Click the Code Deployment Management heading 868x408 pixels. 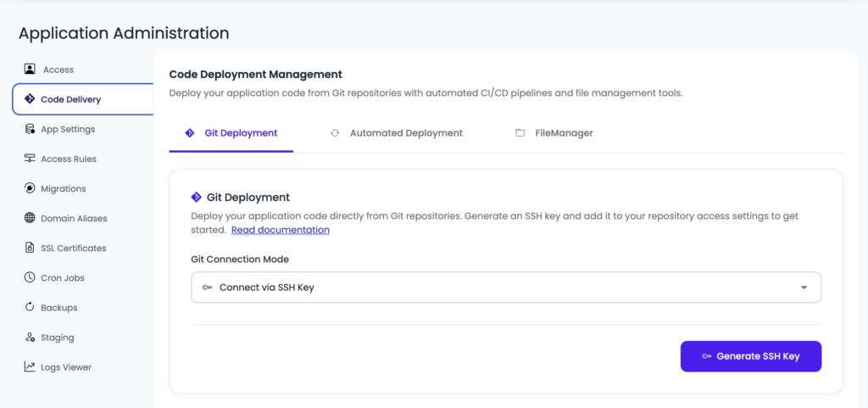(x=256, y=74)
